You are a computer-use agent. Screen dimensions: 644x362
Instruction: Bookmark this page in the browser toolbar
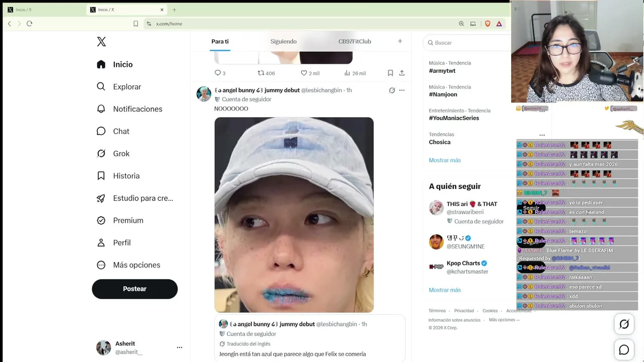click(136, 24)
